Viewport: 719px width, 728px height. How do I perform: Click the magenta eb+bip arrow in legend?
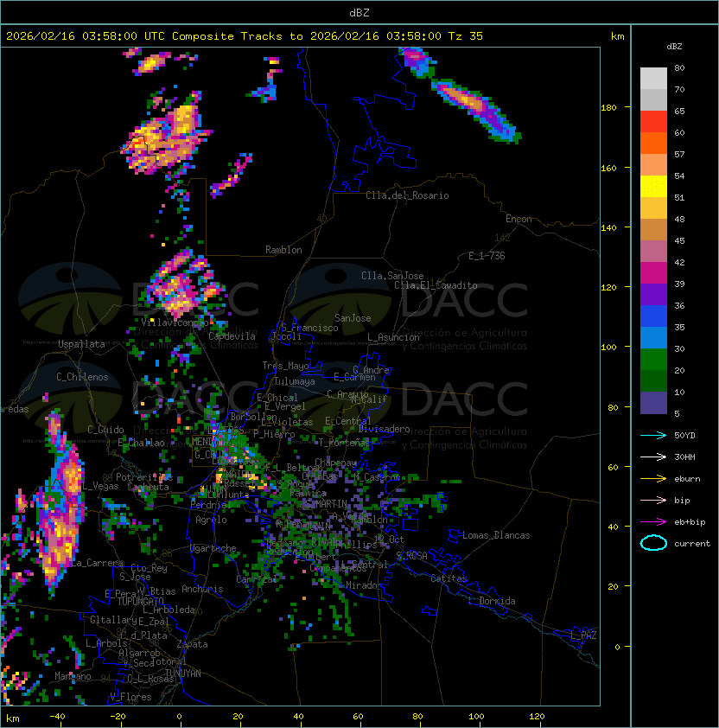(x=653, y=522)
